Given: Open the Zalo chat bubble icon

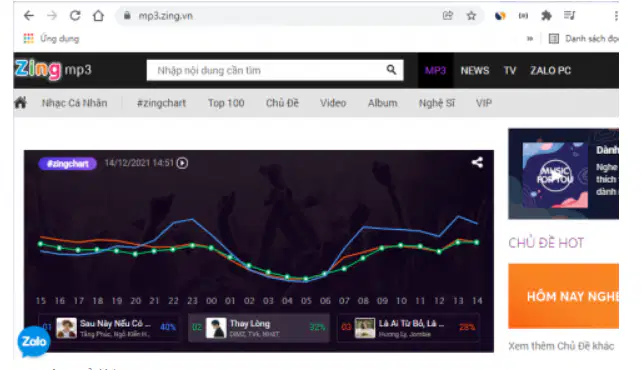Looking at the screenshot, I should (x=34, y=341).
